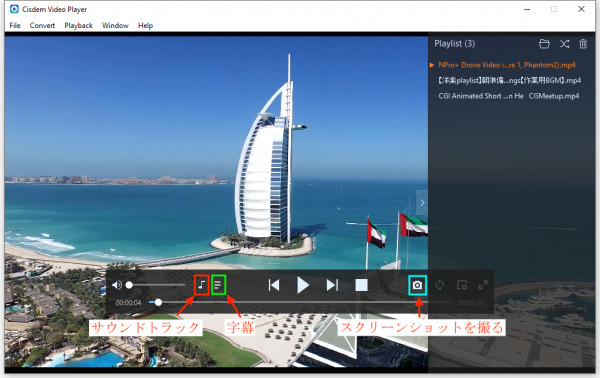This screenshot has width=600, height=378.
Task: Play the video with the play button
Action: 303,285
